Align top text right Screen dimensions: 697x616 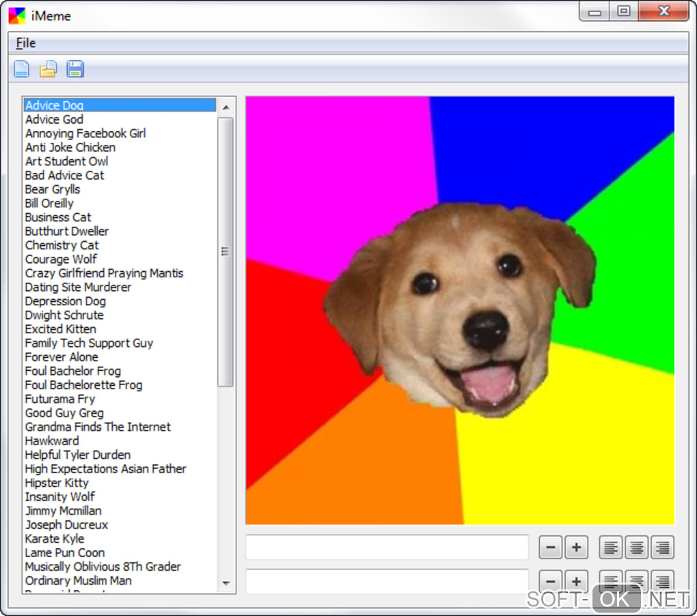(x=662, y=547)
